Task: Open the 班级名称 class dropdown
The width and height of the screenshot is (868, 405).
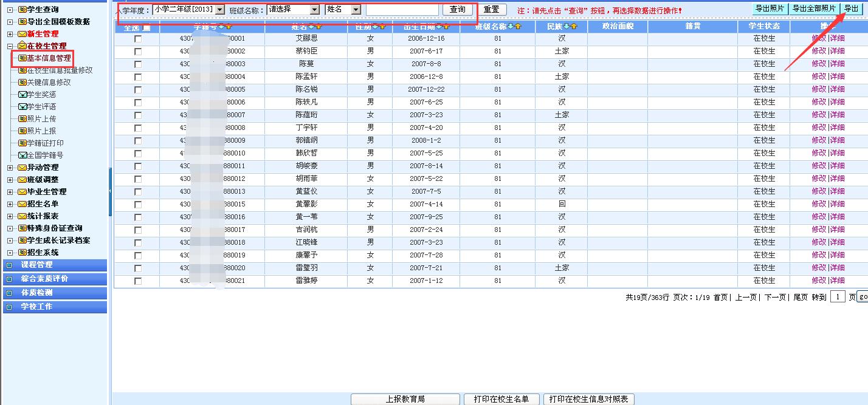Action: click(314, 10)
